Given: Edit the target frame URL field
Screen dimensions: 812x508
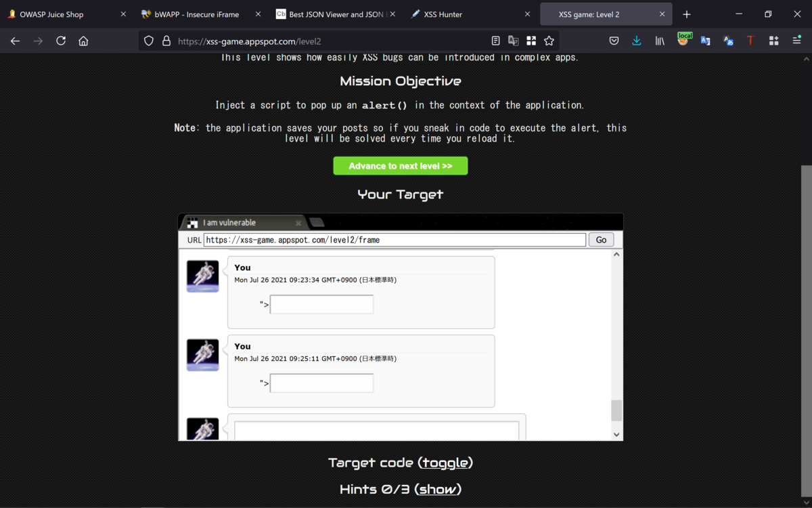Looking at the screenshot, I should pos(394,240).
